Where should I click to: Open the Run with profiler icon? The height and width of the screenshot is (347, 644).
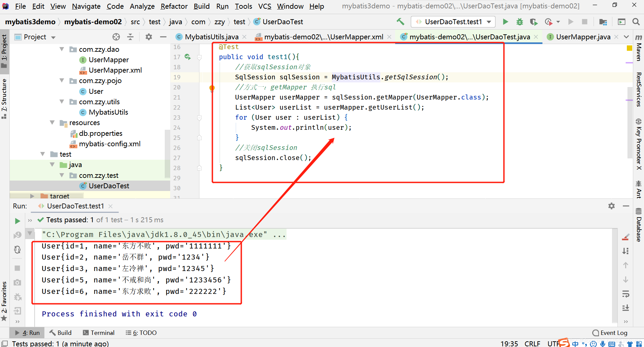point(548,22)
